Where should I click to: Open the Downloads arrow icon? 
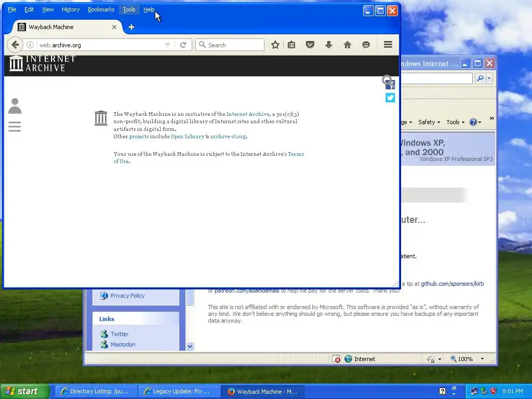pos(329,45)
